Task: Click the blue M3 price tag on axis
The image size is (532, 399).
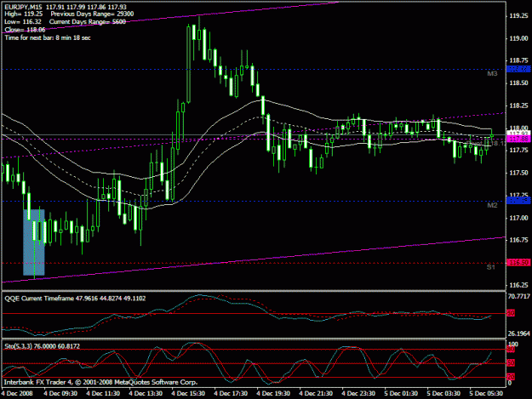Action: coord(518,69)
